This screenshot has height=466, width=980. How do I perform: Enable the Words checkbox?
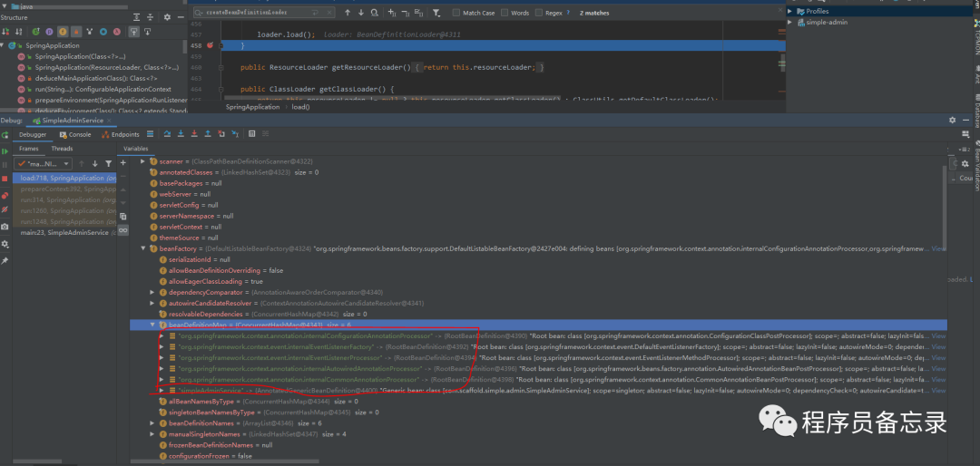(504, 13)
